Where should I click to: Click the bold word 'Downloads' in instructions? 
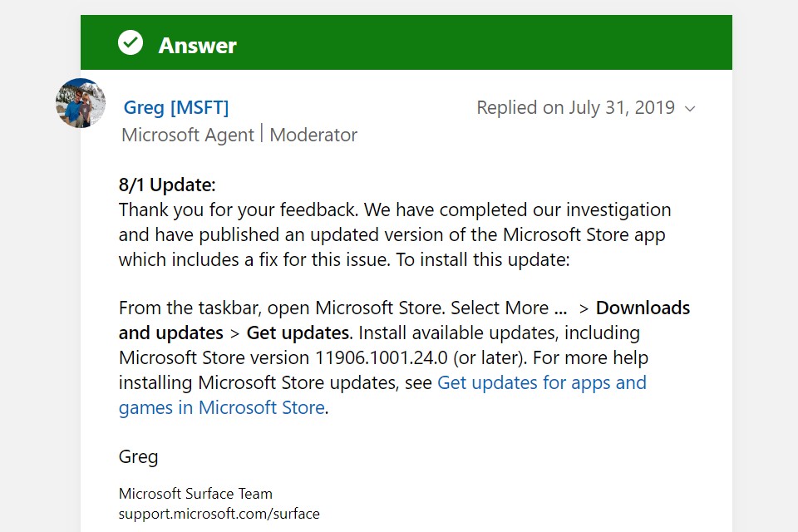643,308
